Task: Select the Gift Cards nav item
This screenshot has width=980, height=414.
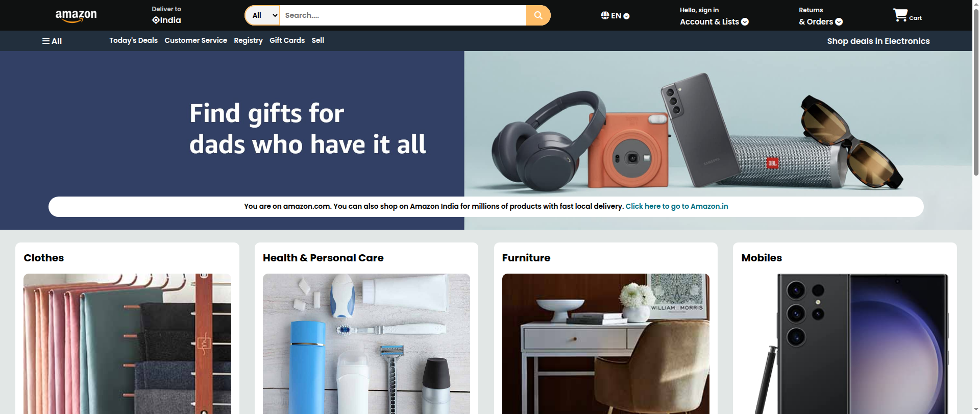Action: click(x=287, y=40)
